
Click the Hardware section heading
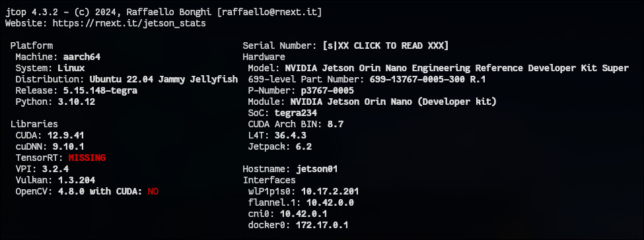tap(264, 57)
